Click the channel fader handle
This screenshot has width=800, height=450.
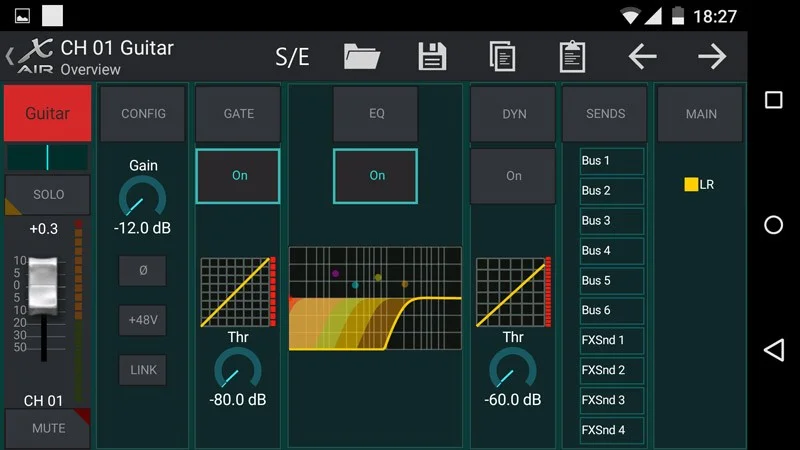[x=43, y=283]
